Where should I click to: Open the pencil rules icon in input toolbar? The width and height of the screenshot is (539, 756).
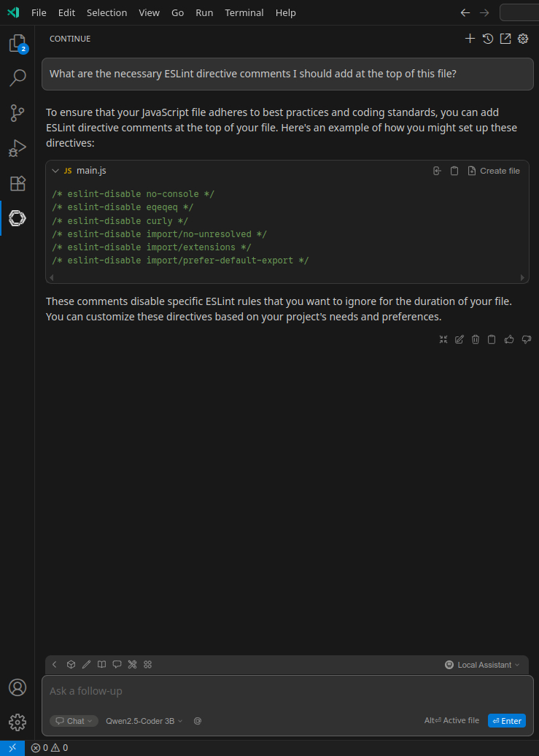click(x=86, y=664)
